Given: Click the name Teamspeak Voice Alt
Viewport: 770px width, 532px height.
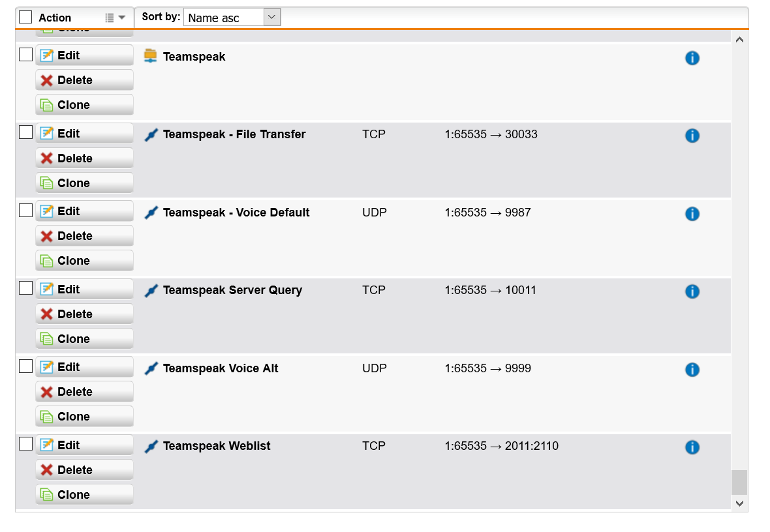Looking at the screenshot, I should (x=221, y=368).
